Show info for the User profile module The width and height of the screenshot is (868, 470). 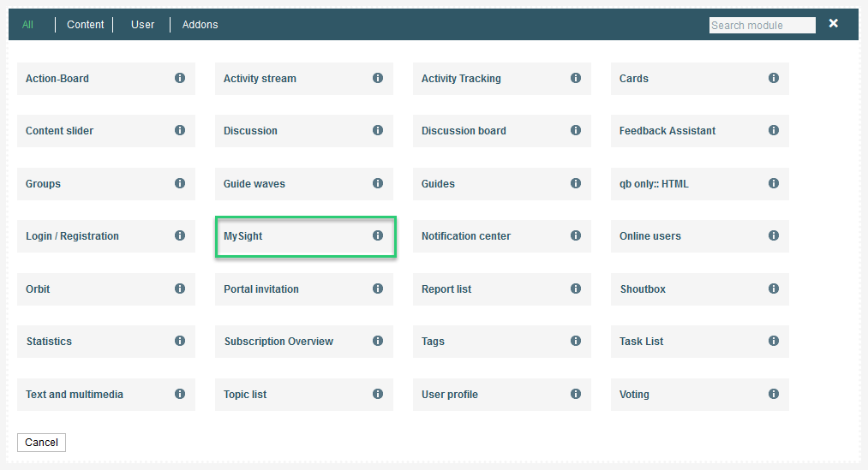pyautogui.click(x=576, y=394)
